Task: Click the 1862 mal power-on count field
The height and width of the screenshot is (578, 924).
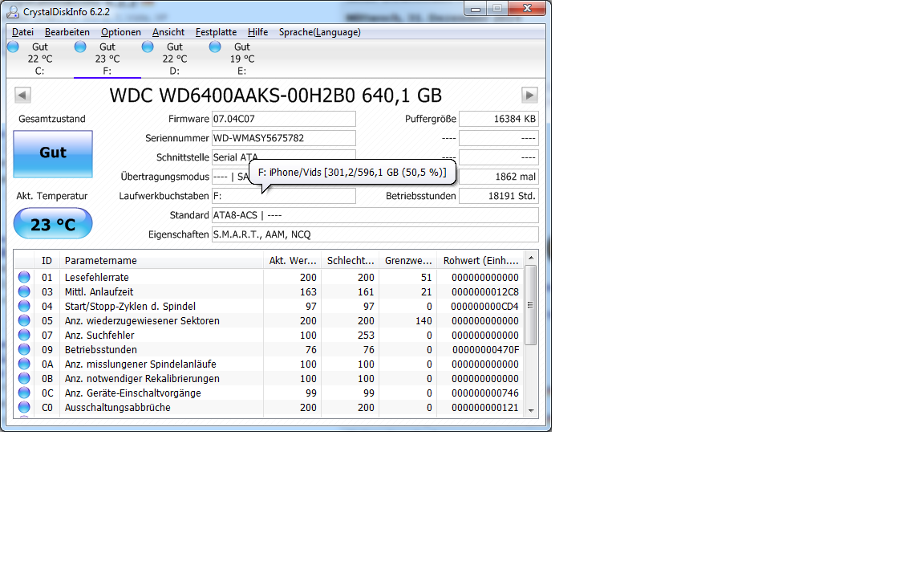Action: pos(499,177)
